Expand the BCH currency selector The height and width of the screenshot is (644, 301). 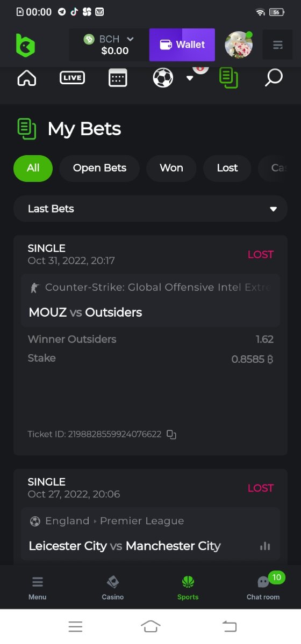109,45
